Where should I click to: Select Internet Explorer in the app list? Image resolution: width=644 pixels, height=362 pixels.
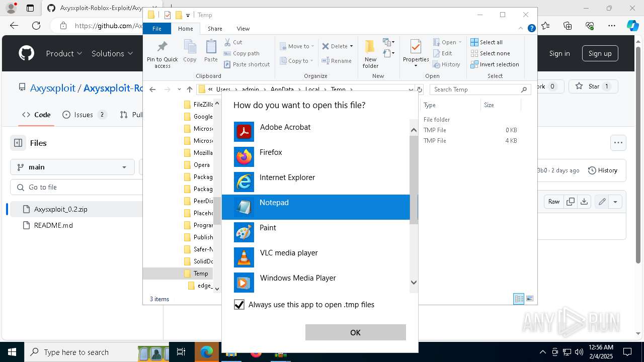[316, 182]
